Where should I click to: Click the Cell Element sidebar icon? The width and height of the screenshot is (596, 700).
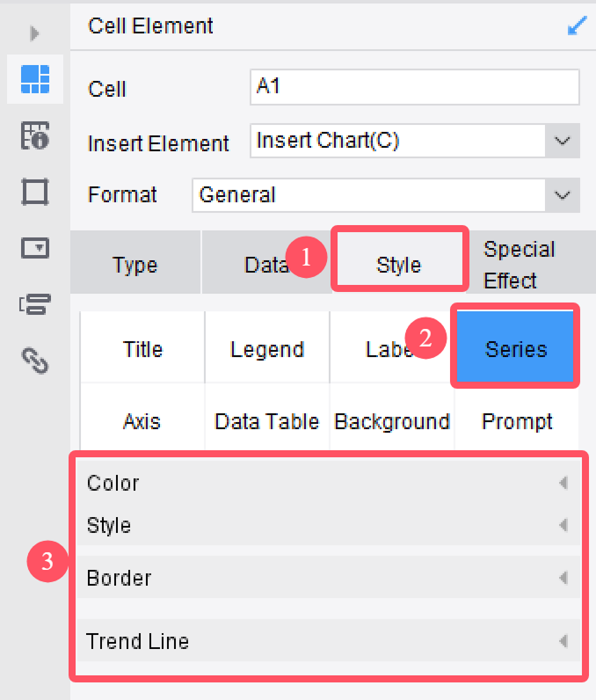coord(35,79)
